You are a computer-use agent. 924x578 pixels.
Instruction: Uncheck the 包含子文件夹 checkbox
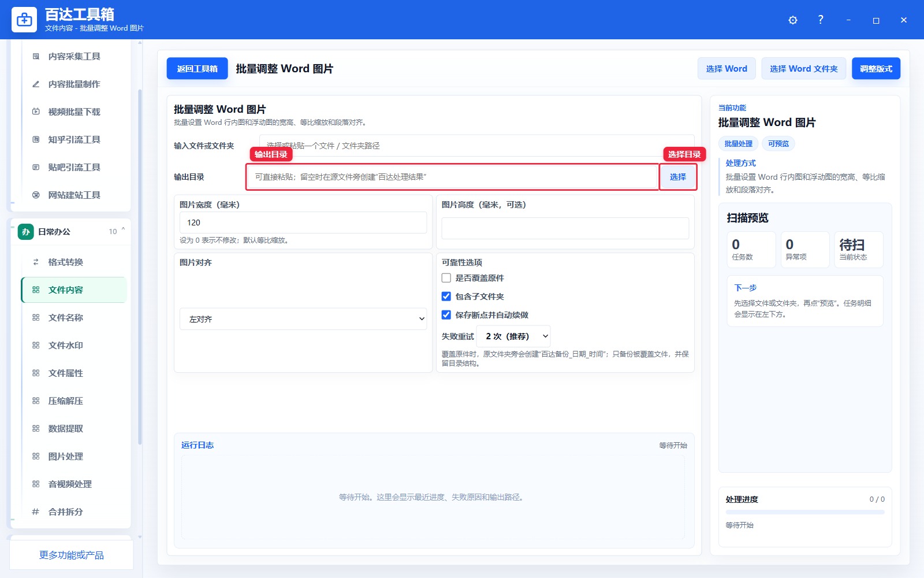pos(446,297)
